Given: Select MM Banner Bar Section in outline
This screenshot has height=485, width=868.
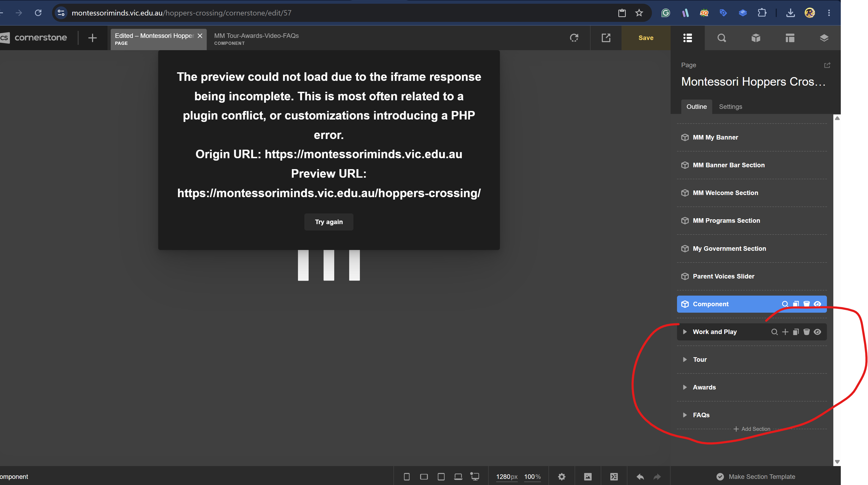Looking at the screenshot, I should pyautogui.click(x=752, y=165).
